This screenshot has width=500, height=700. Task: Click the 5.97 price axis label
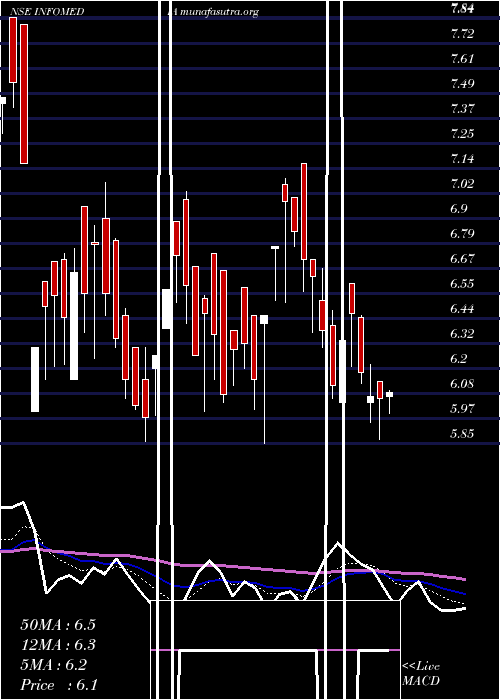click(462, 408)
